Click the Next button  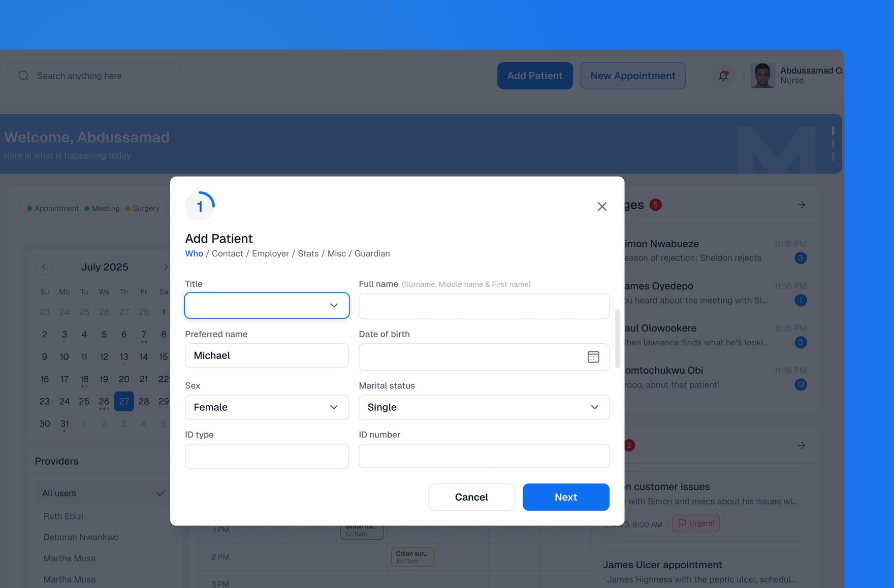[x=566, y=497]
